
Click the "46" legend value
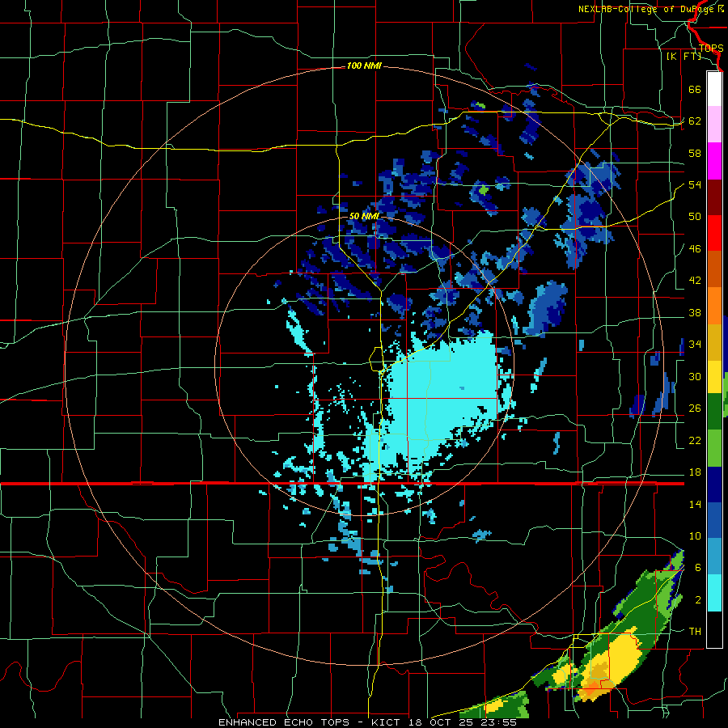coord(695,249)
